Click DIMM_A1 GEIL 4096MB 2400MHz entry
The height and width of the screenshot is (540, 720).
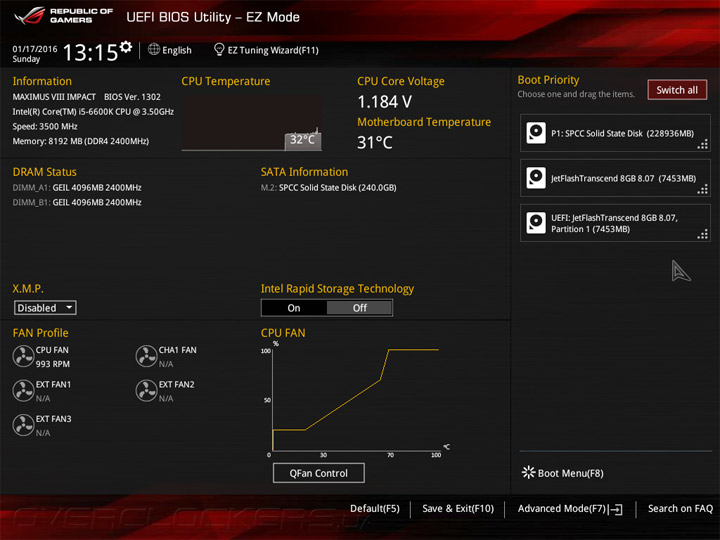tap(77, 188)
